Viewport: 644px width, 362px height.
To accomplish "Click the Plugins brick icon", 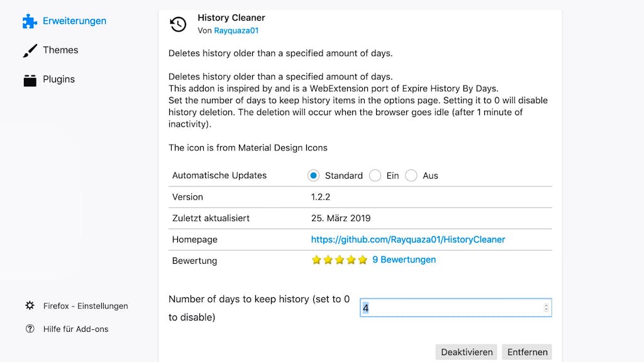I will [30, 80].
